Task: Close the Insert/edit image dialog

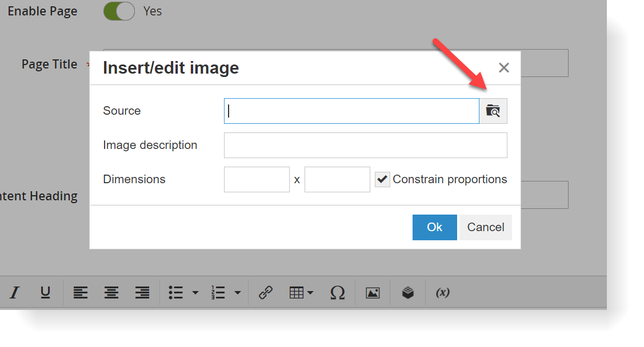Action: (x=503, y=67)
